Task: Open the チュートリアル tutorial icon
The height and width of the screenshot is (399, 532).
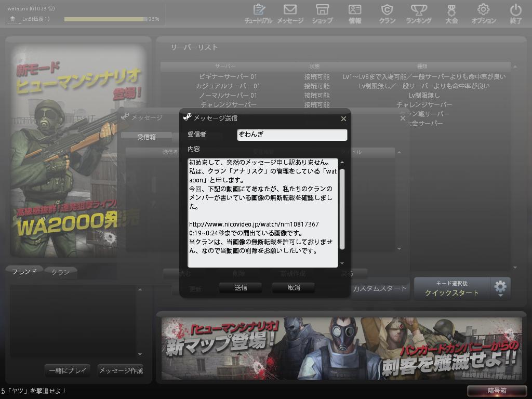Action: coord(259,14)
